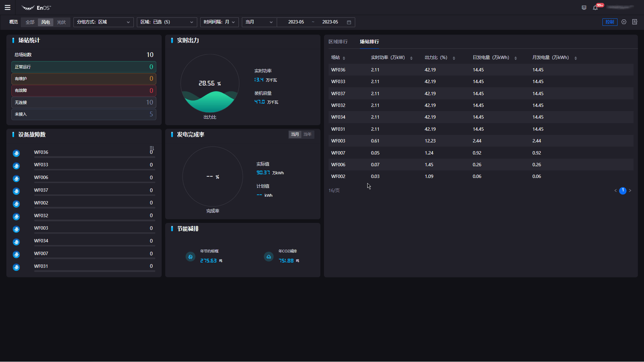The width and height of the screenshot is (644, 362).
Task: Open the 时间间隔 月 dropdown
Action: pos(219,22)
